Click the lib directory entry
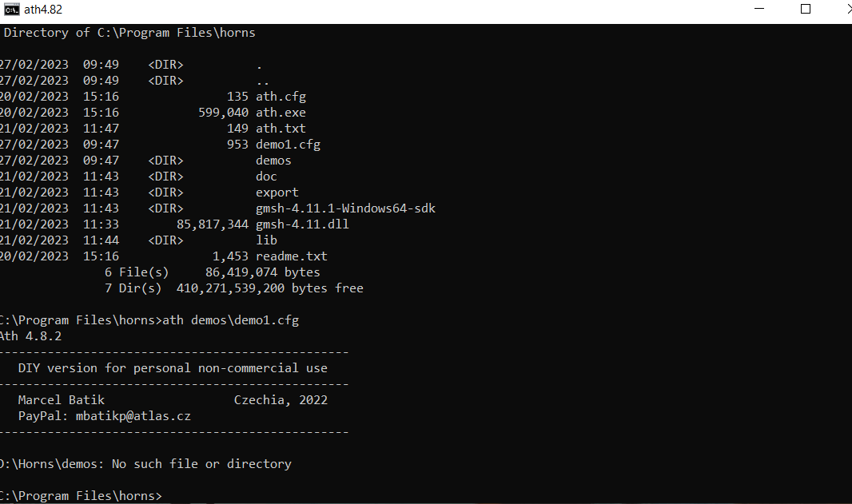 266,240
